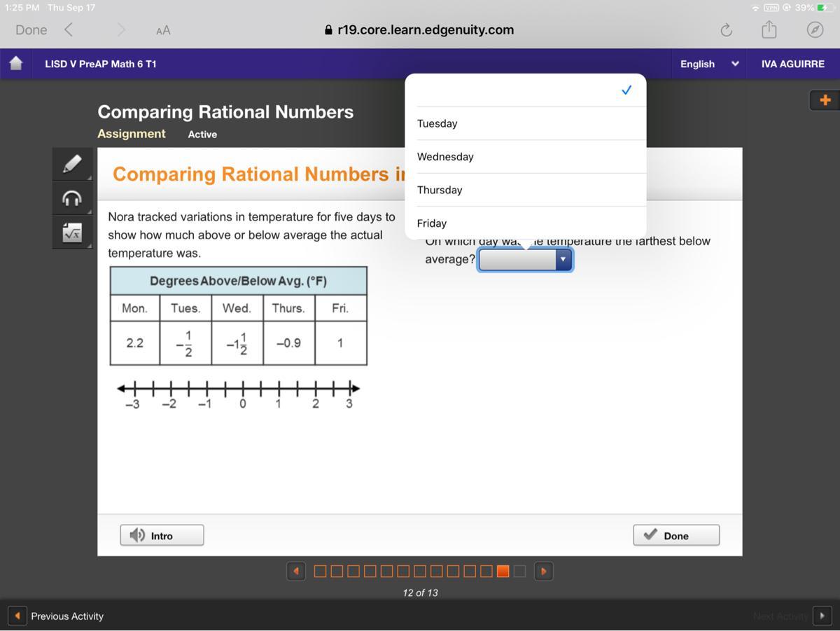840x631 pixels.
Task: Click the '12 of 13' page indicator
Action: click(420, 592)
